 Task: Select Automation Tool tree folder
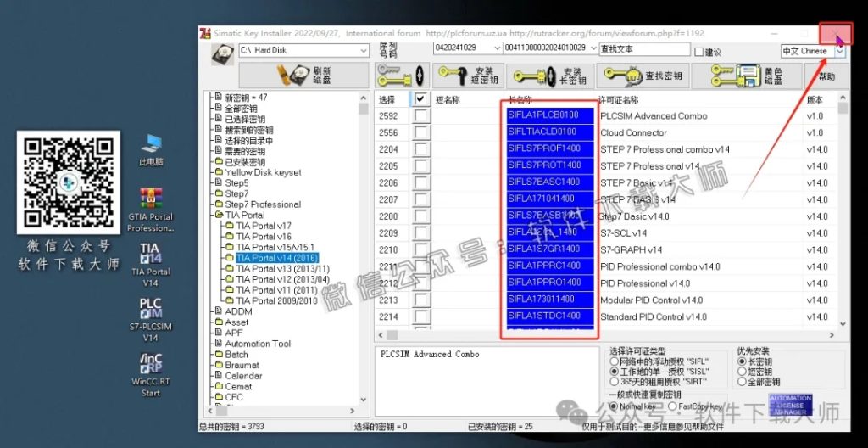[x=258, y=344]
